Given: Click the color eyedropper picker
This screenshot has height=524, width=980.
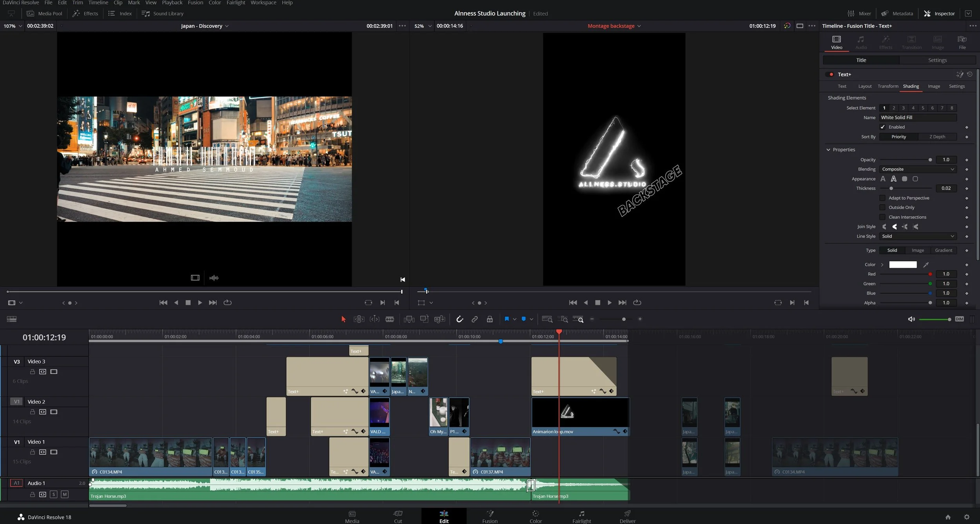Looking at the screenshot, I should tap(926, 265).
